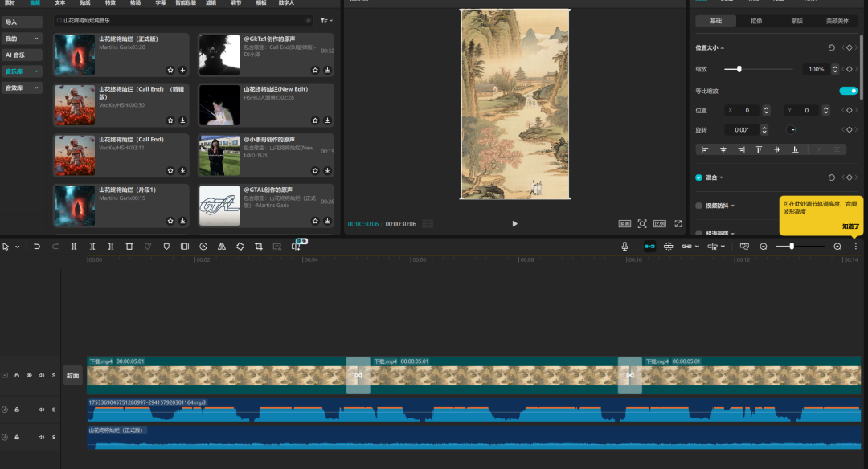Click the rotation dial knob
868x469 pixels.
[x=791, y=130]
